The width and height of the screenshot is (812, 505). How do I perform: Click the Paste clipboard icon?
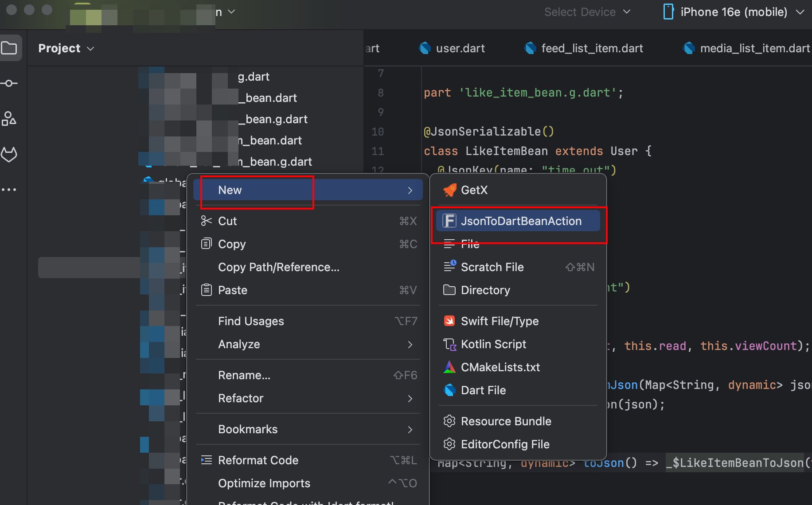(x=206, y=290)
